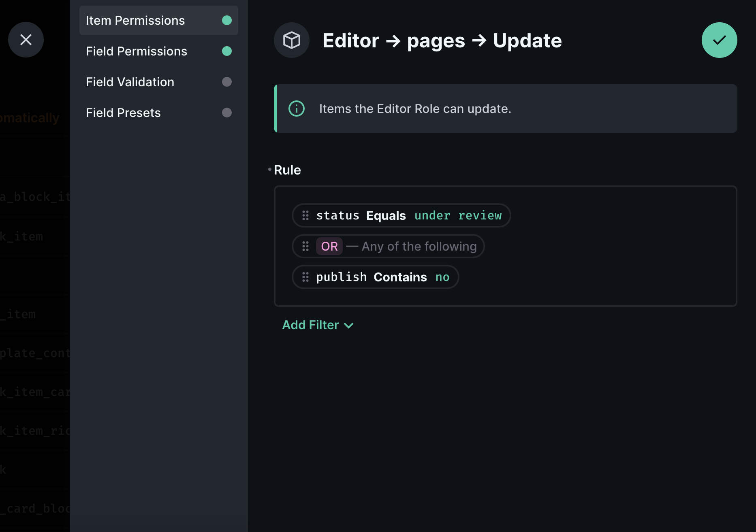Toggle the OR logic operator badge
The height and width of the screenshot is (532, 756).
point(329,246)
